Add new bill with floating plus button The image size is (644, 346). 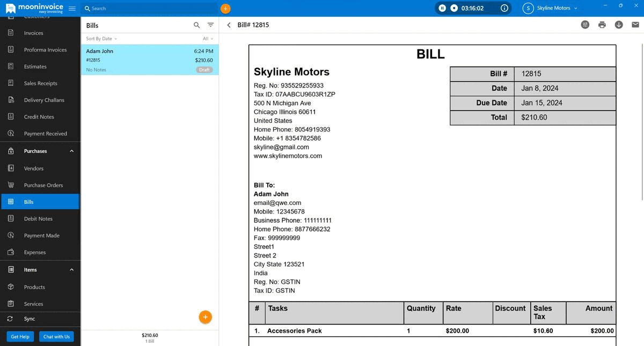click(x=205, y=317)
